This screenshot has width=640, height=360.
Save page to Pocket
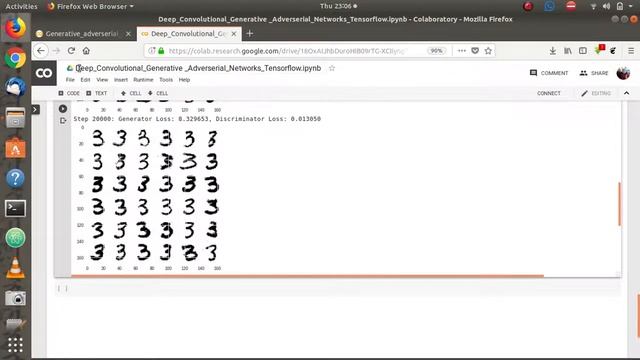(x=475, y=51)
